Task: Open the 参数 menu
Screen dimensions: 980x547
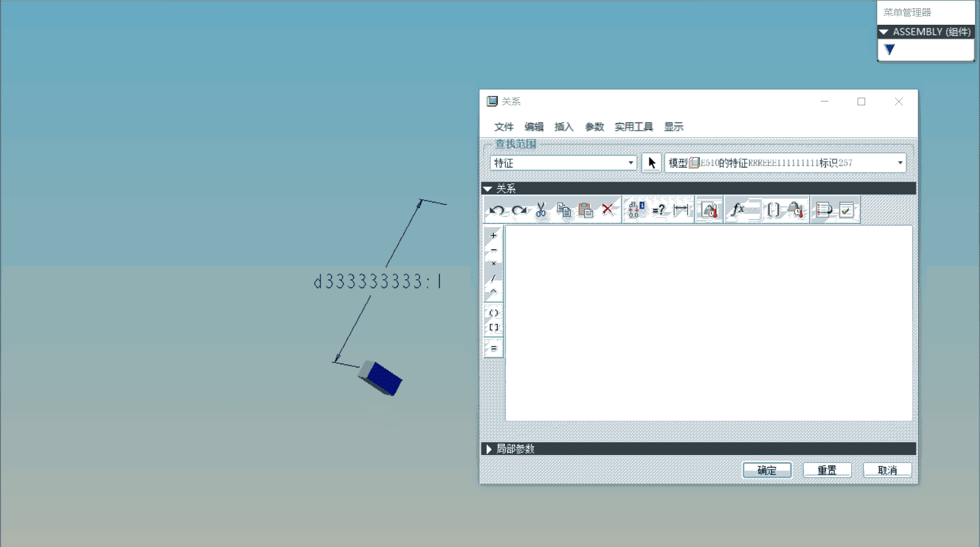Action: pyautogui.click(x=594, y=127)
